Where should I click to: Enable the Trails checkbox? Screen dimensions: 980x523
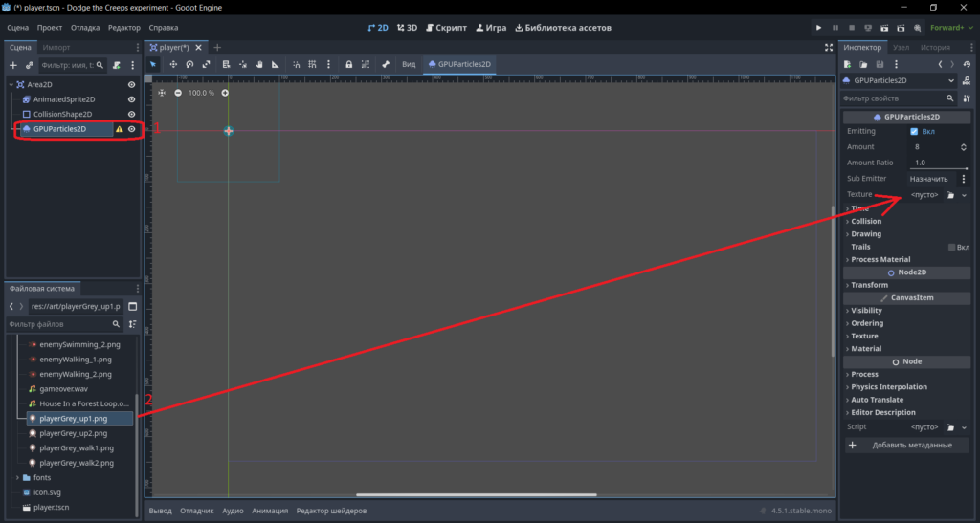pyautogui.click(x=951, y=247)
